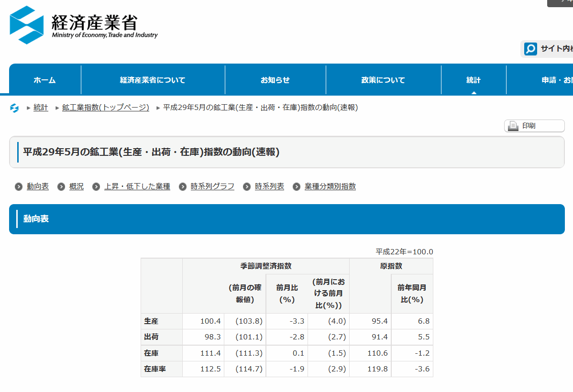Go to the 時系列表 anchor link
The height and width of the screenshot is (392, 573).
pos(269,186)
